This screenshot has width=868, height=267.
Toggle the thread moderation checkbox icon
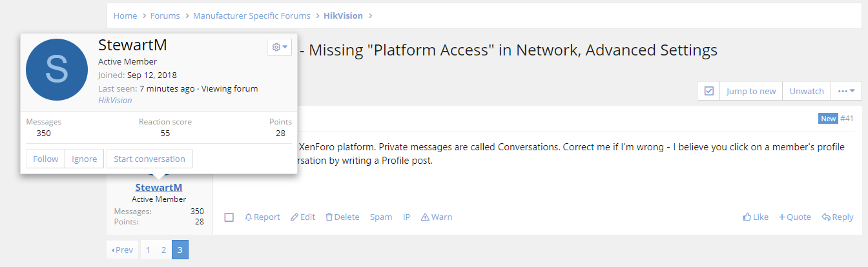tap(708, 91)
